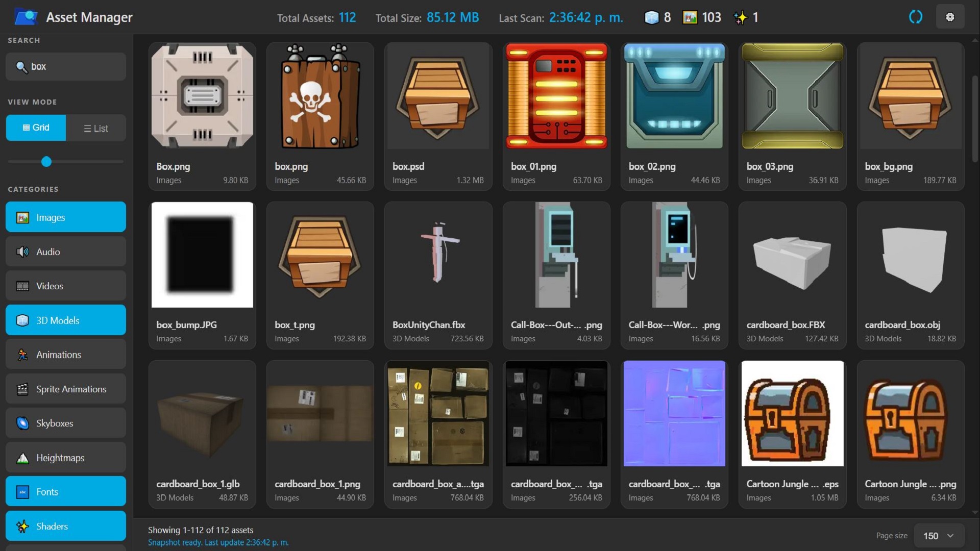Select the Sprite Animations category button
This screenshot has height=551, width=980.
click(x=66, y=389)
